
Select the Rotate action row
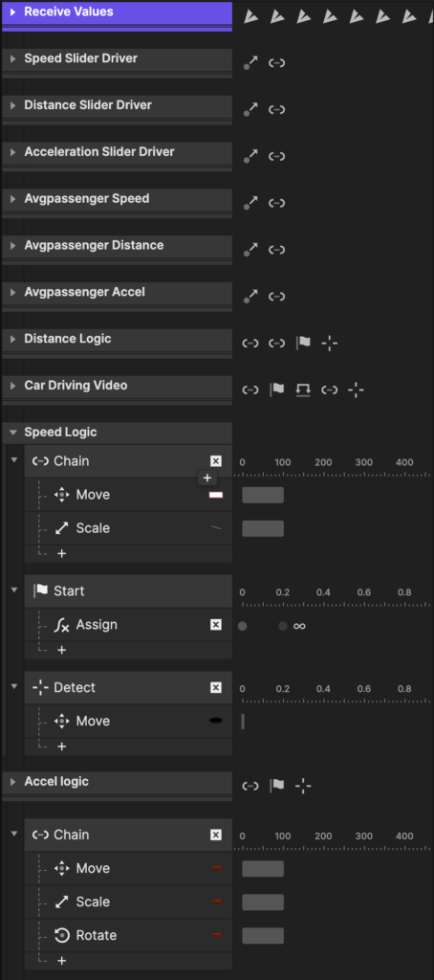click(x=128, y=936)
